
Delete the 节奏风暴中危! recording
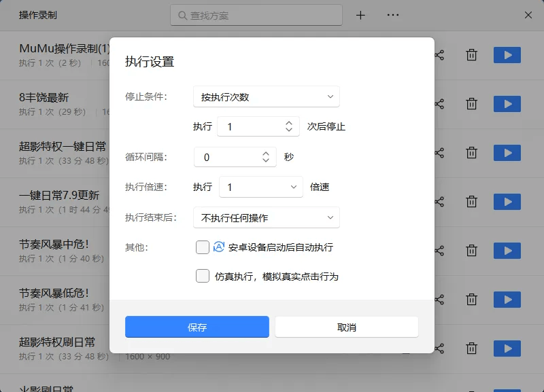click(x=471, y=250)
